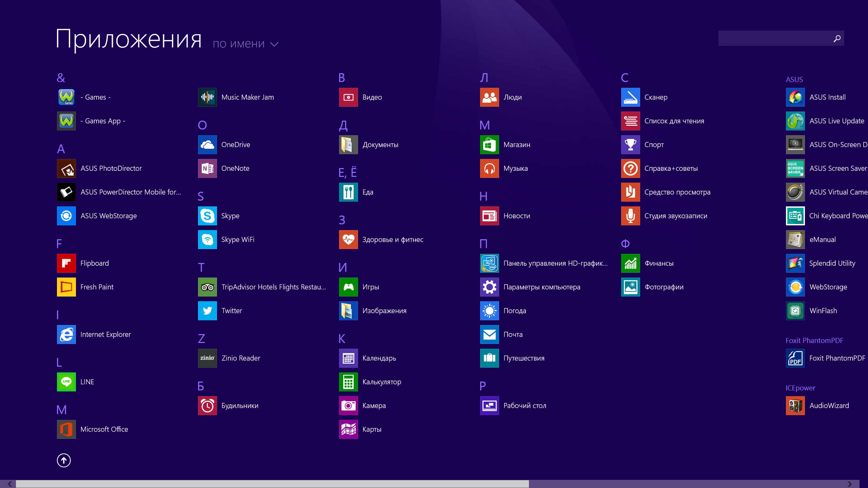Open Новости news icon
The width and height of the screenshot is (868, 488).
tap(489, 216)
